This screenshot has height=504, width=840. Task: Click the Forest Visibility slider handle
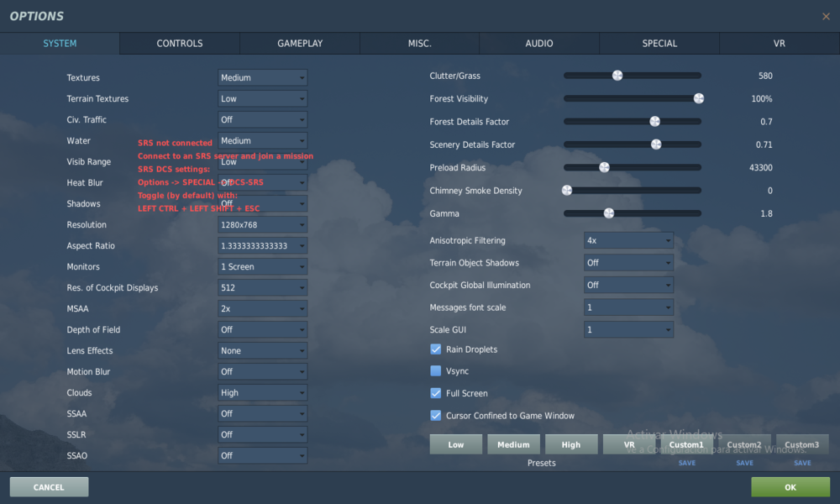tap(699, 98)
